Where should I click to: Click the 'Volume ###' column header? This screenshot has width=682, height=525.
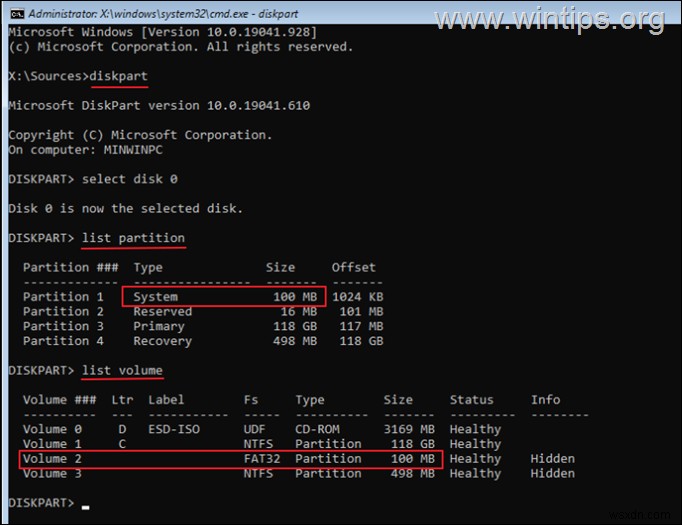60,400
